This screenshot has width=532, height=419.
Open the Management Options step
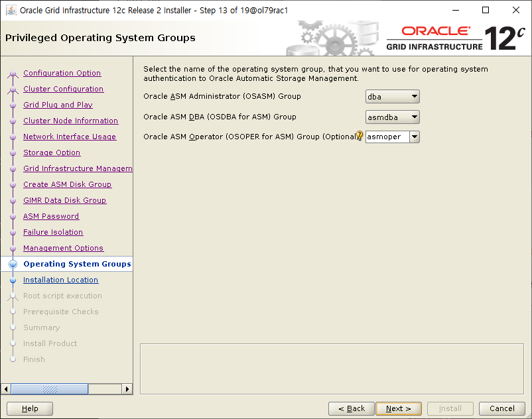pos(64,248)
